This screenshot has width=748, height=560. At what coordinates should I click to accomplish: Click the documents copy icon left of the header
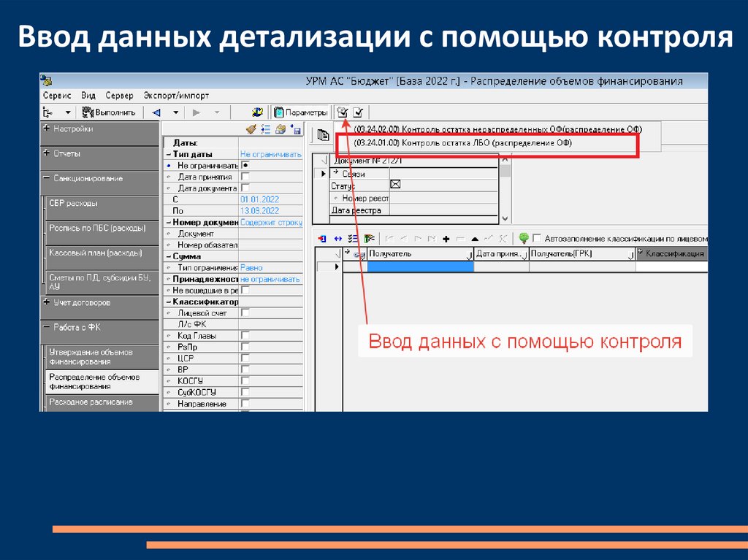coord(322,134)
